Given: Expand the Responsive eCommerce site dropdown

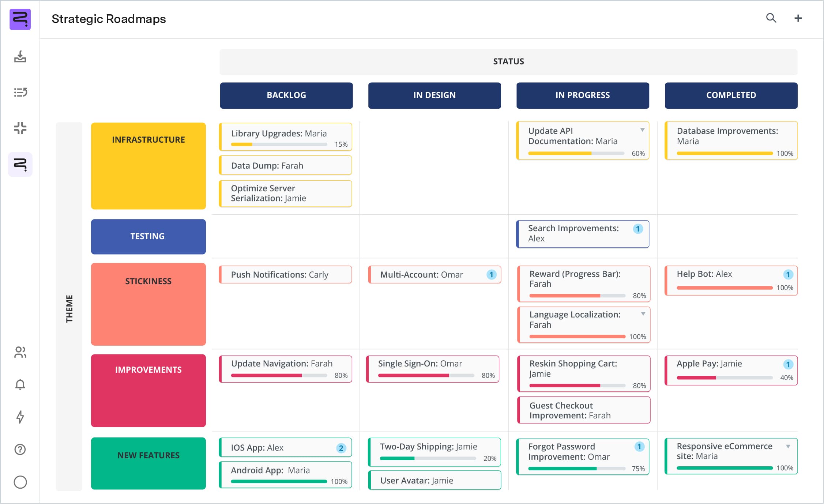Looking at the screenshot, I should tap(788, 446).
